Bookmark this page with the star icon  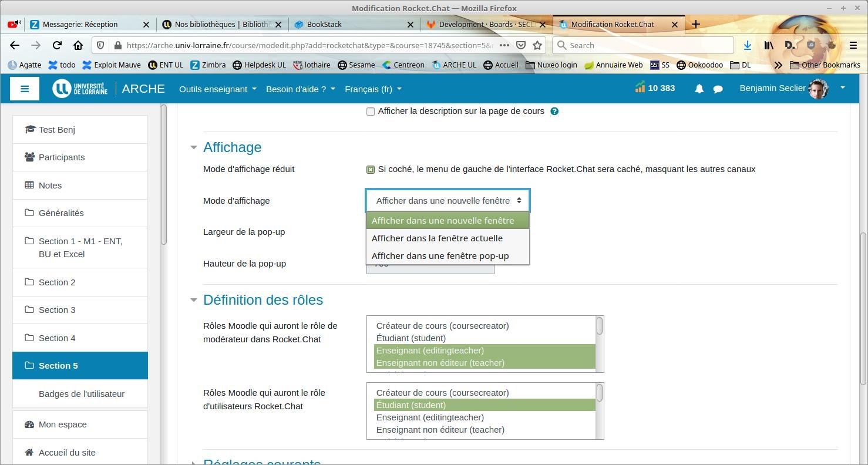[x=537, y=45]
